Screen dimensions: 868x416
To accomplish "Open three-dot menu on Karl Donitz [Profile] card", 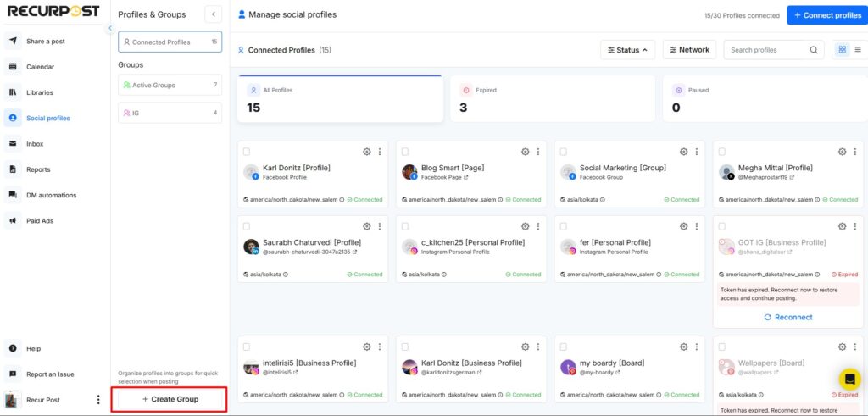I will (x=380, y=152).
